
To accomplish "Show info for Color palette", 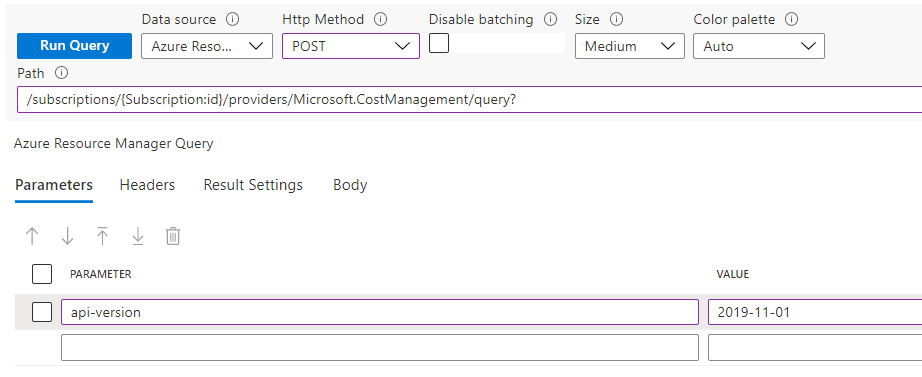I will [x=792, y=19].
